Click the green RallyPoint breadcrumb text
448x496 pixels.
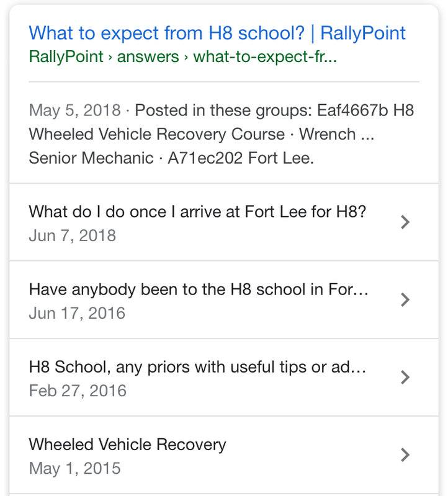click(x=66, y=57)
